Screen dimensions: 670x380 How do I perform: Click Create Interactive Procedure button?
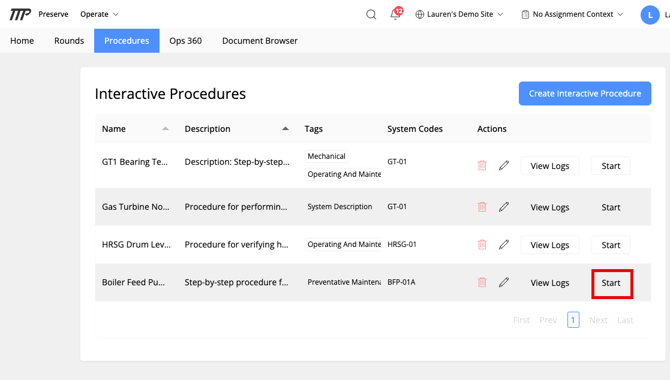tap(585, 94)
